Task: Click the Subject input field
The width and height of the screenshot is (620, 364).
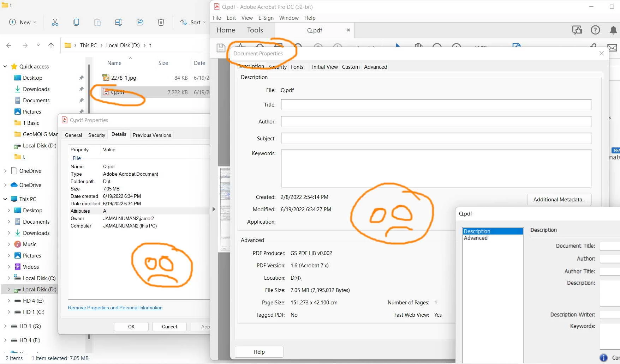Action: point(436,138)
